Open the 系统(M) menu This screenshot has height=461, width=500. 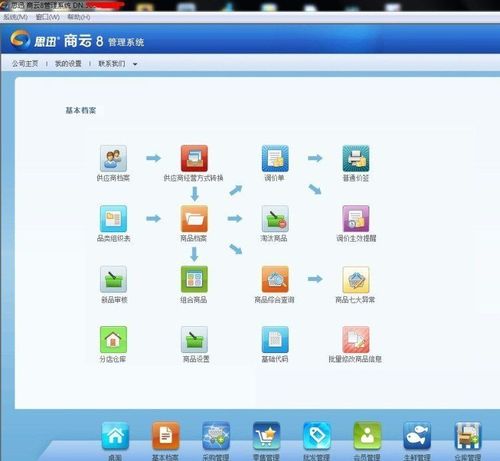pos(16,17)
